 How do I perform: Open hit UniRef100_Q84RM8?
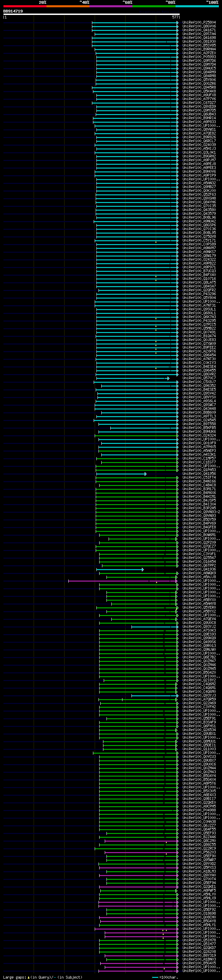pyautogui.click(x=199, y=76)
